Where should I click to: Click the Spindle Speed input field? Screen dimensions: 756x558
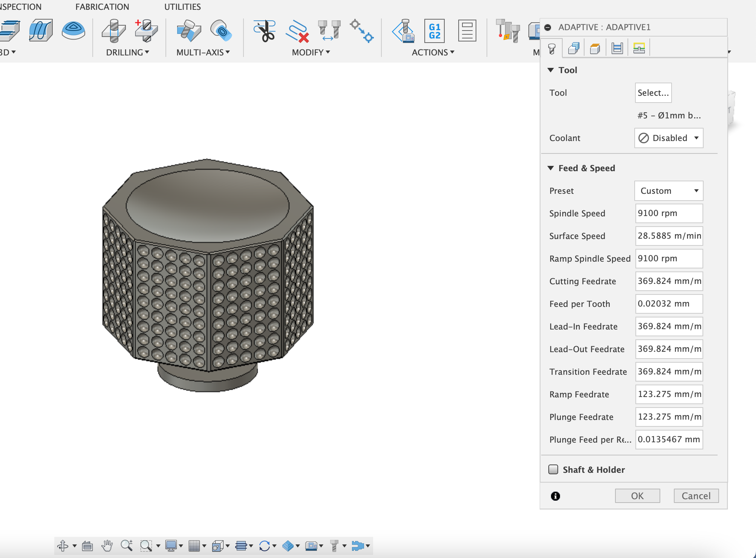(669, 213)
